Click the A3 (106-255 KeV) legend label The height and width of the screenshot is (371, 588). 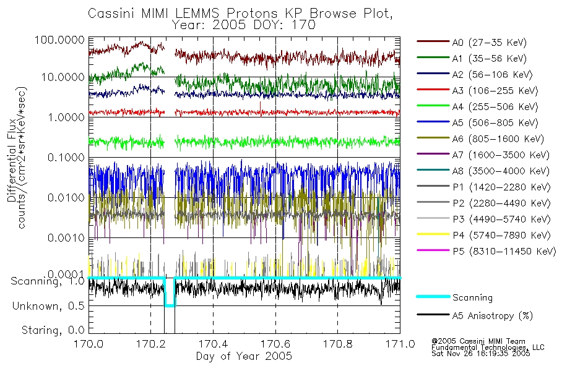click(495, 91)
